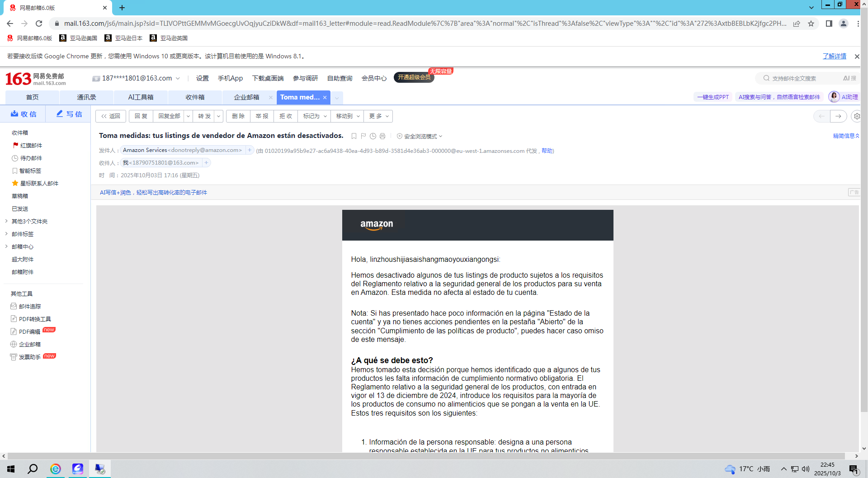The width and height of the screenshot is (868, 478).
Task: Click the 回复 button
Action: coord(141,116)
